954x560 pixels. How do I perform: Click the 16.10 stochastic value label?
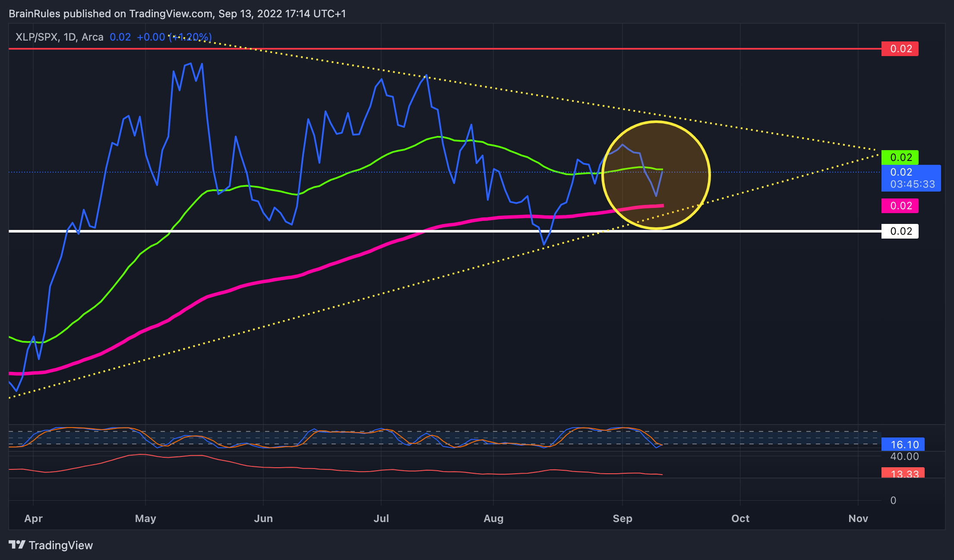903,444
